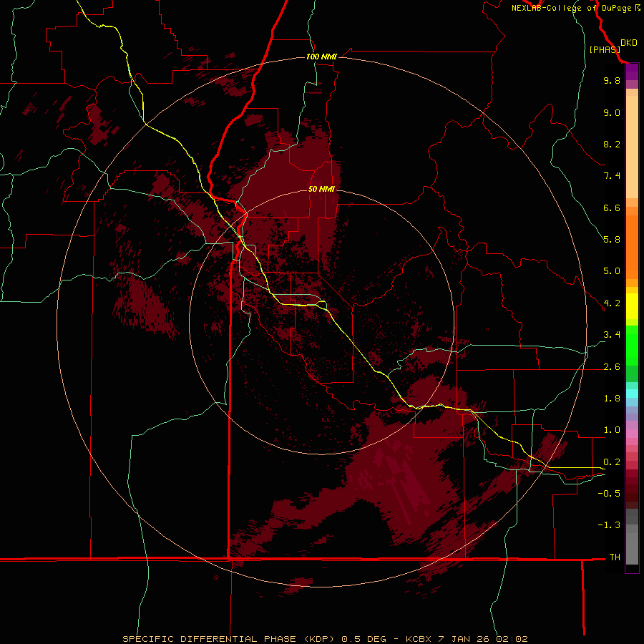Screen dimensions: 644x644
Task: Click the 100 NMI range ring label
Action: click(321, 57)
